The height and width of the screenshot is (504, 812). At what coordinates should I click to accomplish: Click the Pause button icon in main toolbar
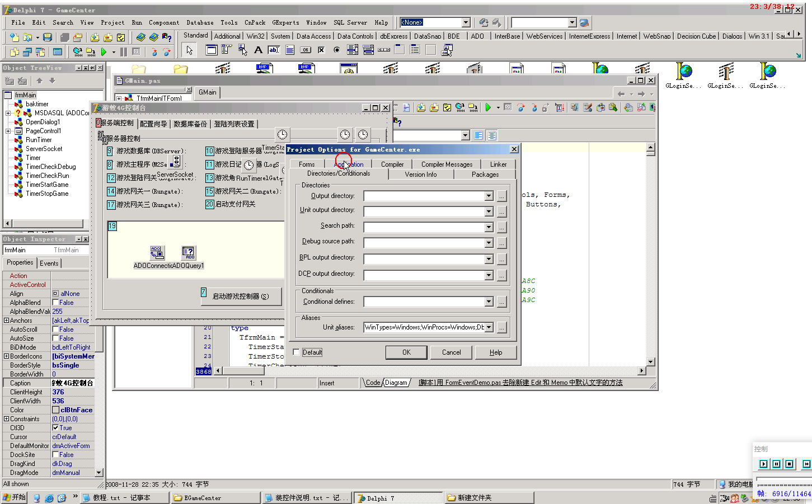tap(124, 52)
